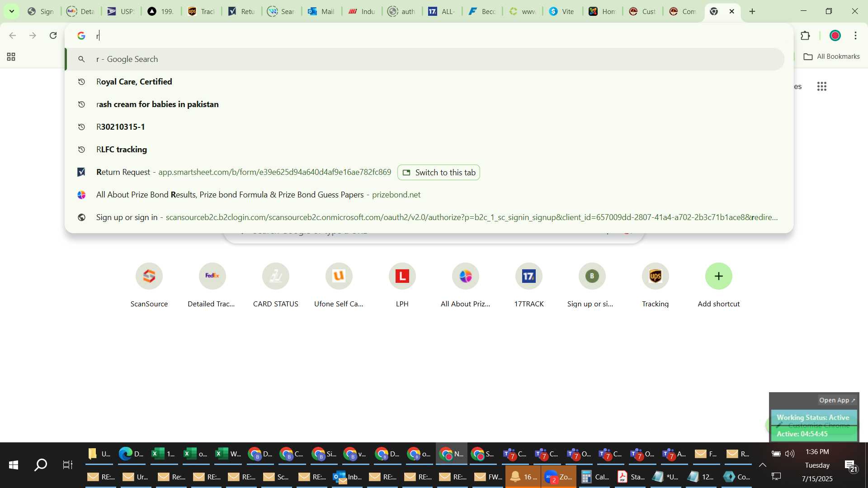
Task: Reload the page
Action: [53, 35]
